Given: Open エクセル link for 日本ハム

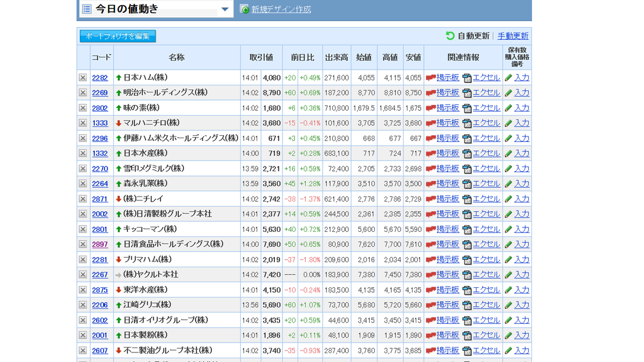Looking at the screenshot, I should (x=486, y=77).
